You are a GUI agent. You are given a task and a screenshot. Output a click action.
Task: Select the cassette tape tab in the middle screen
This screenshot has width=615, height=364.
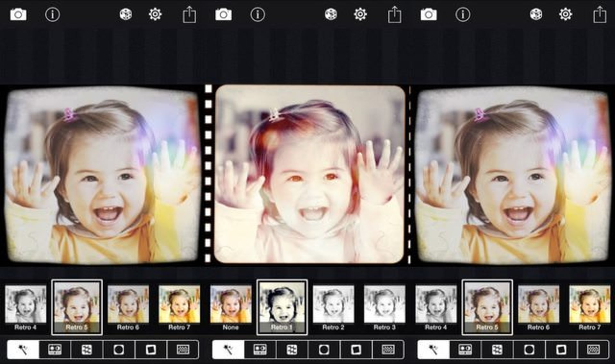click(x=260, y=350)
